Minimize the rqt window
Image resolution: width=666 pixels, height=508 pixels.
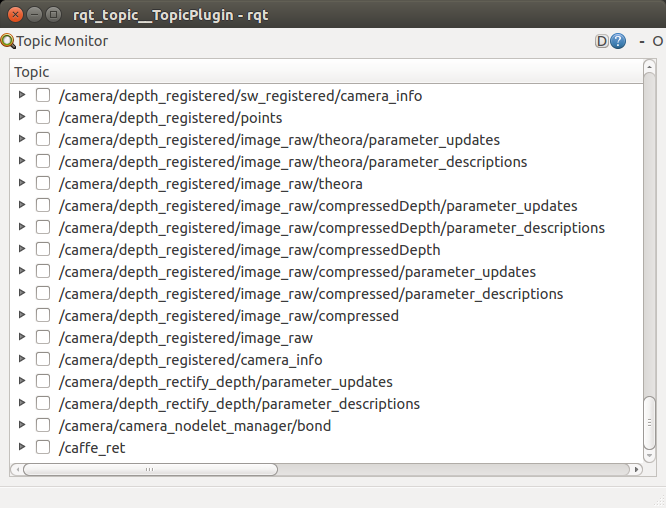tap(34, 14)
